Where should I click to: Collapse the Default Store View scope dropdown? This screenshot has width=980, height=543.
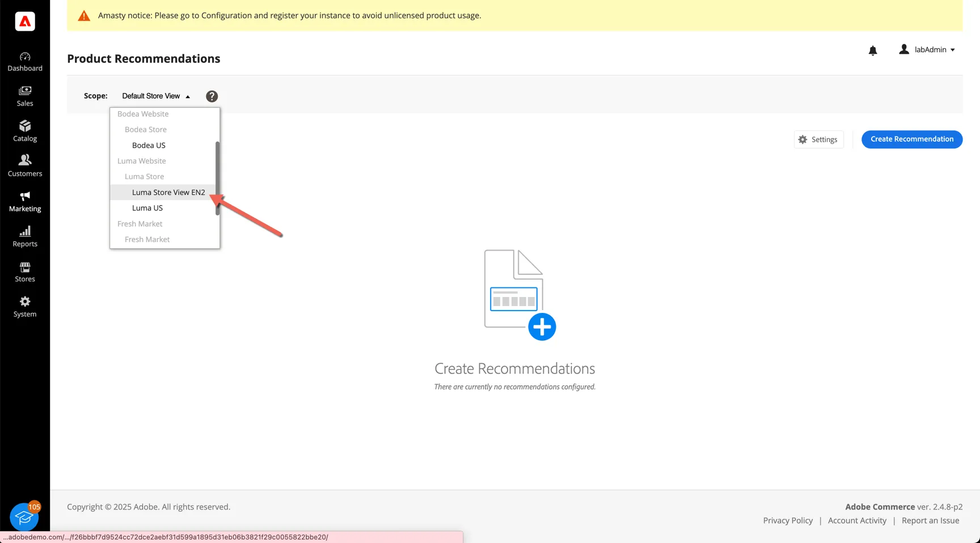pyautogui.click(x=156, y=96)
